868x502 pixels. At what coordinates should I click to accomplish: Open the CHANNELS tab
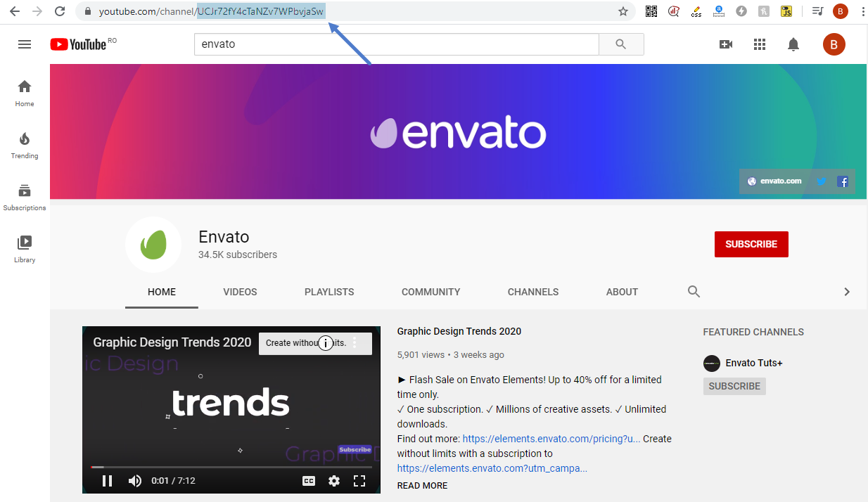533,292
